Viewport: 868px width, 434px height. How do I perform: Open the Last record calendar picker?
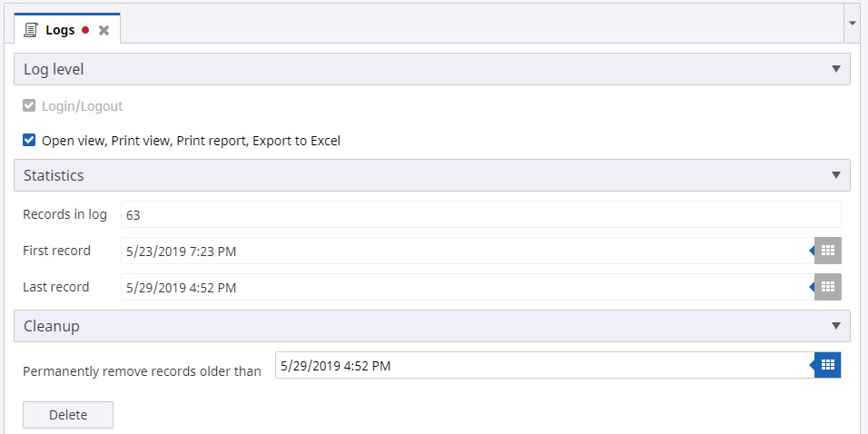827,287
